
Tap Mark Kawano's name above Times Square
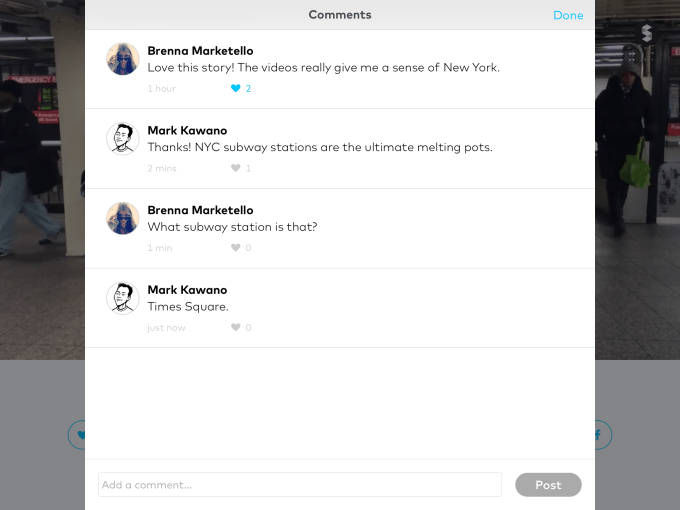pos(187,290)
